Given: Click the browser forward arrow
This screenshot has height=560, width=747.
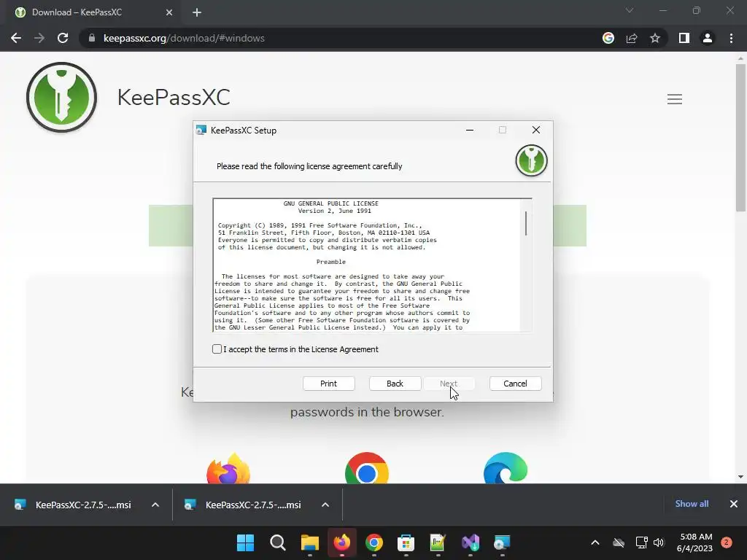Looking at the screenshot, I should tap(39, 38).
